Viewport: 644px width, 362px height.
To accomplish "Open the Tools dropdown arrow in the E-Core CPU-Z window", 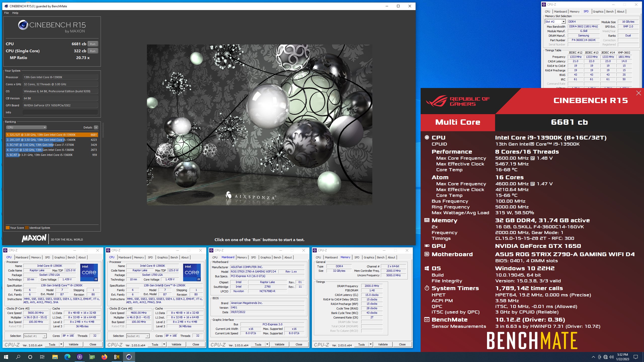I will [x=164, y=344].
